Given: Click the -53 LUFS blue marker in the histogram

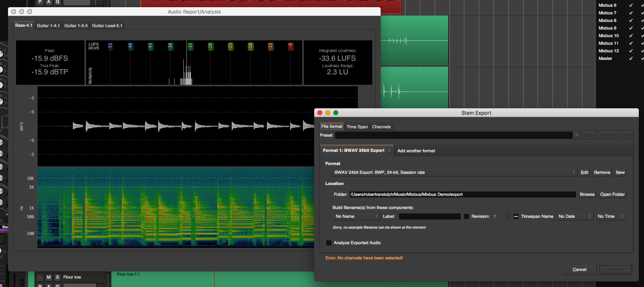Looking at the screenshot, I should [110, 46].
